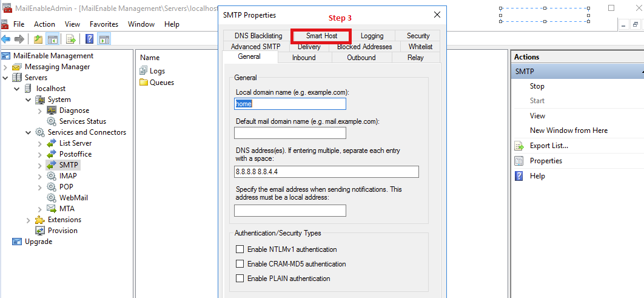Click the Services Status gear icon
The width and height of the screenshot is (644, 298).
(52, 121)
